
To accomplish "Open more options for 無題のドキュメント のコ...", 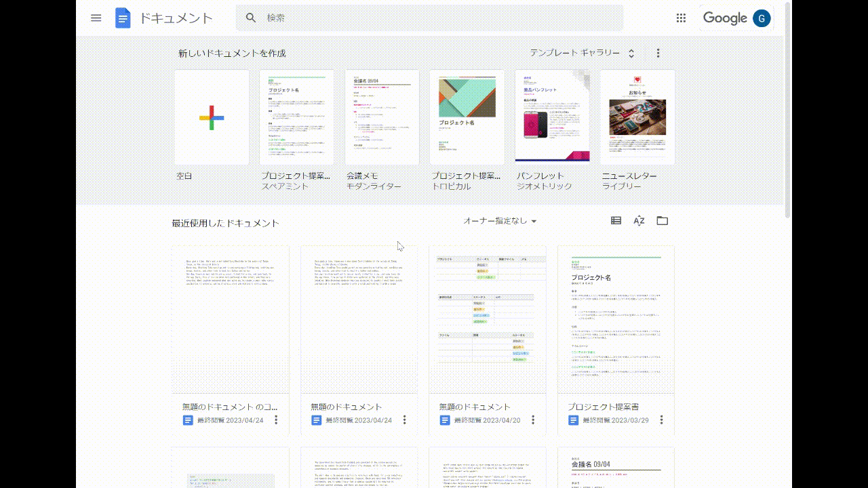I will [x=276, y=420].
